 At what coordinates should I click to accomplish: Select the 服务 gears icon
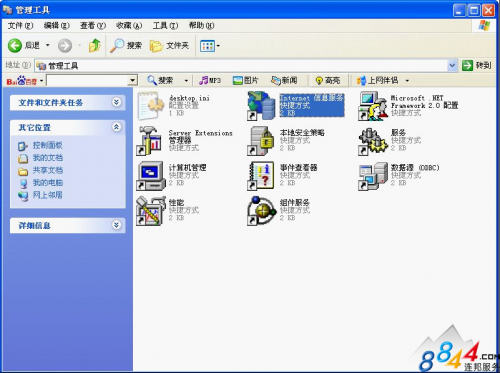[373, 141]
